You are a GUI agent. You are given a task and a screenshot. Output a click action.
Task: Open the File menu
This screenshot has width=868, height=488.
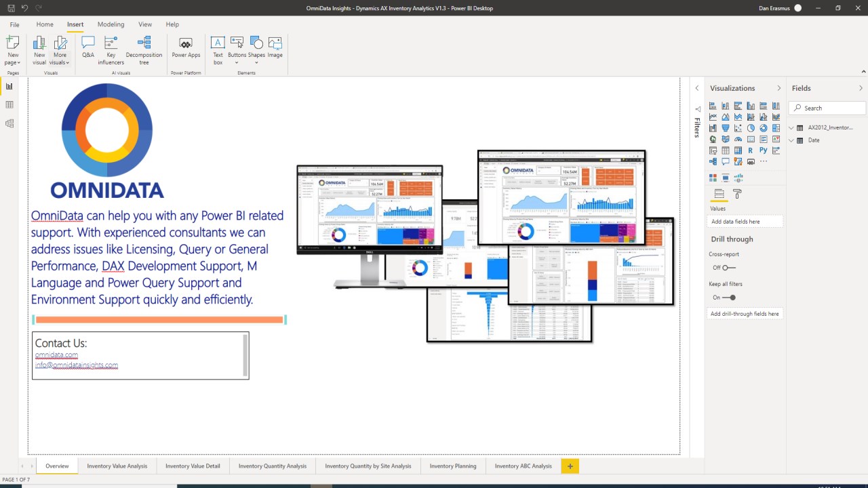[x=14, y=24]
